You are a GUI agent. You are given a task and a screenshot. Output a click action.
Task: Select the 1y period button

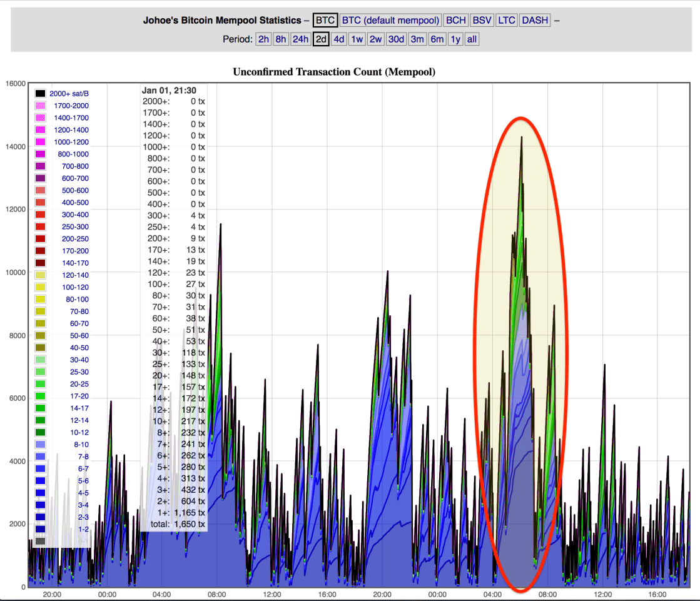[455, 39]
